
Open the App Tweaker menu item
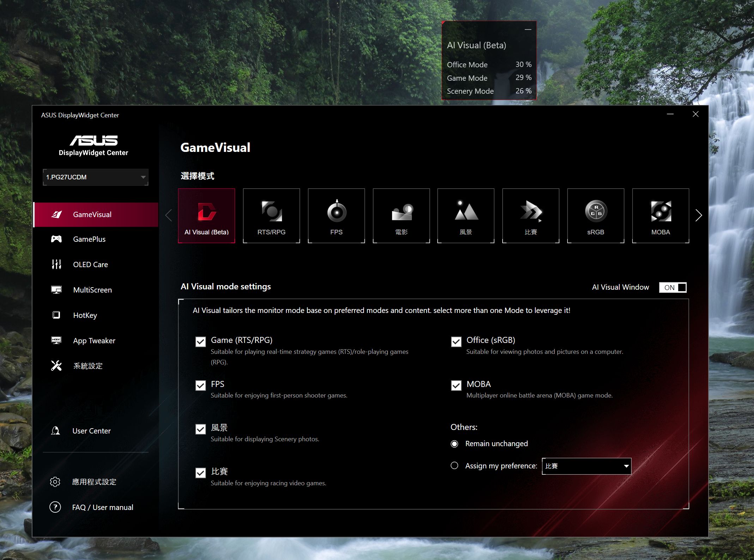tap(96, 341)
